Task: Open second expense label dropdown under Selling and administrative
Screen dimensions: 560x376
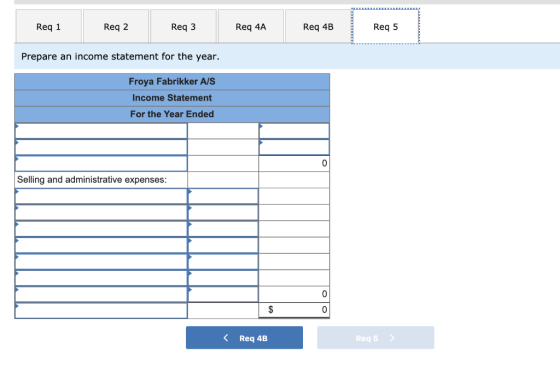Action: [x=101, y=213]
